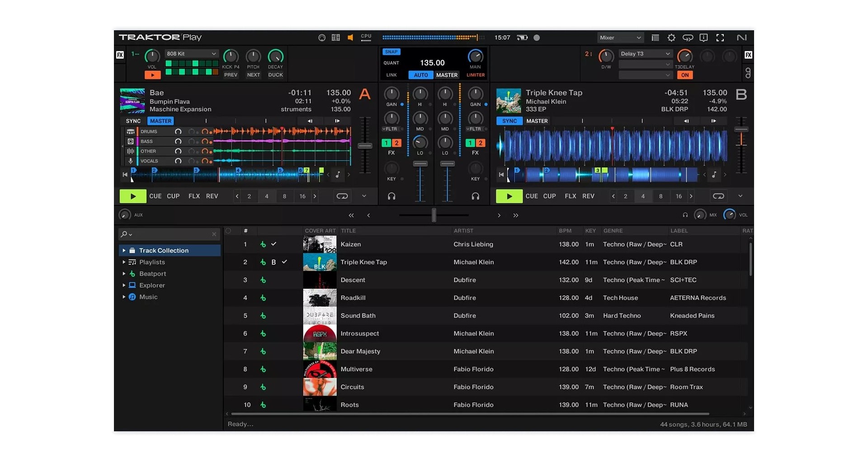Click the key note icon on deck A
Screen dimensions: 868x462
coord(338,174)
